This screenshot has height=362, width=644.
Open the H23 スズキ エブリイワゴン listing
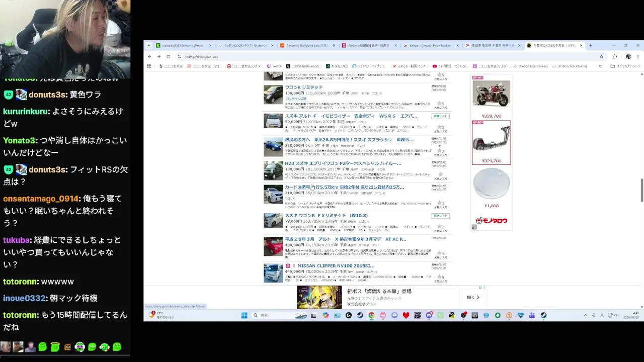click(x=343, y=163)
